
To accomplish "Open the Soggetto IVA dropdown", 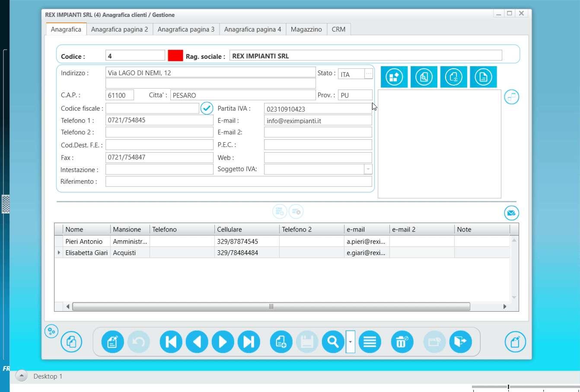I will tap(368, 169).
